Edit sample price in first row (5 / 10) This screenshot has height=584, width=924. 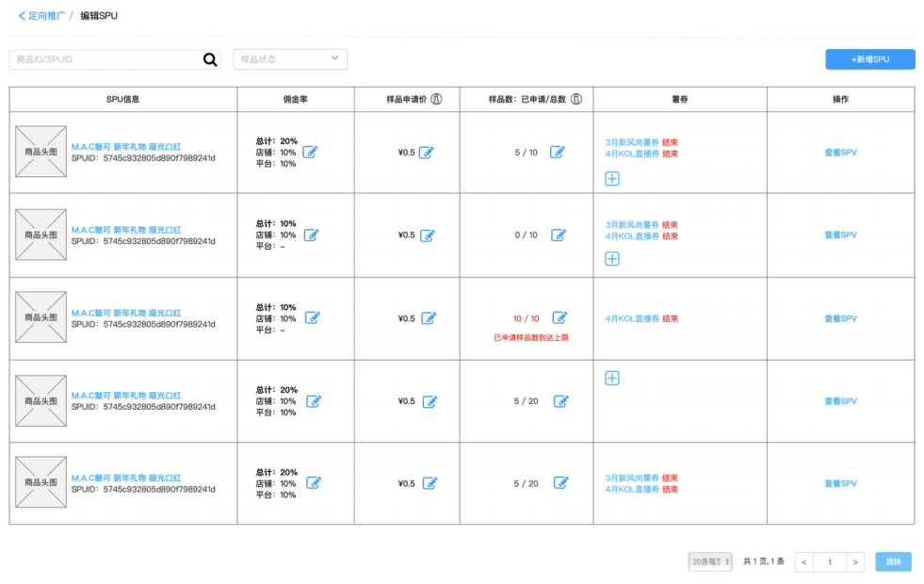(x=426, y=153)
